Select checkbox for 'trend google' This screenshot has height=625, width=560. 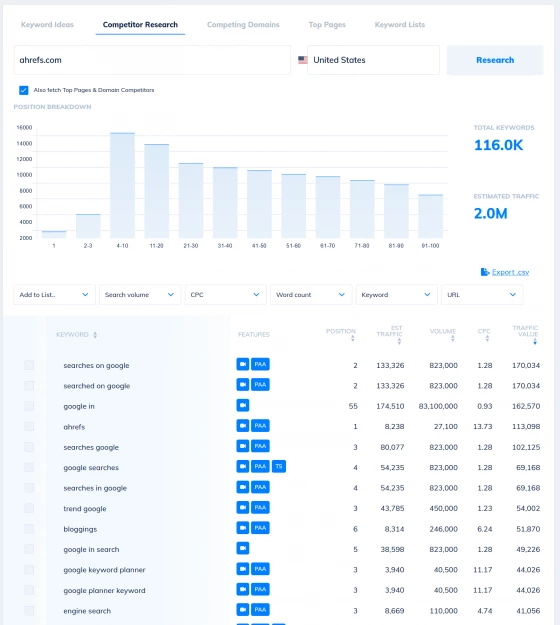(x=29, y=508)
